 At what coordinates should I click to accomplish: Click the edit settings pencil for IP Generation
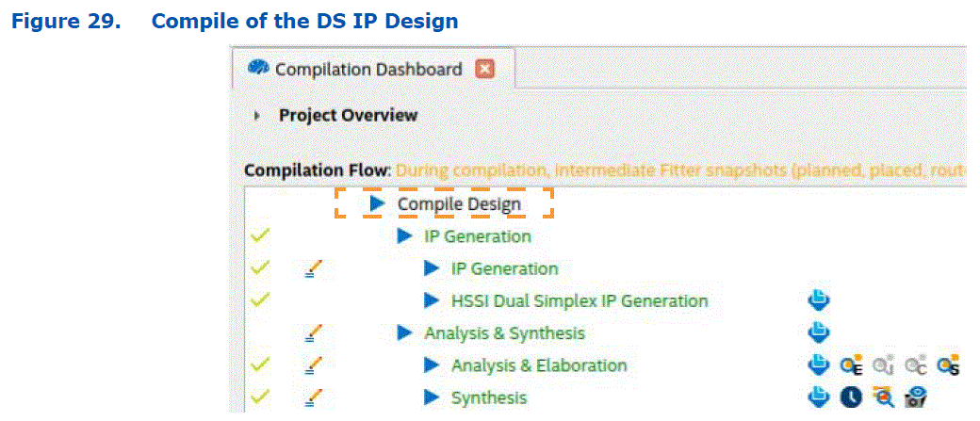pos(315,269)
